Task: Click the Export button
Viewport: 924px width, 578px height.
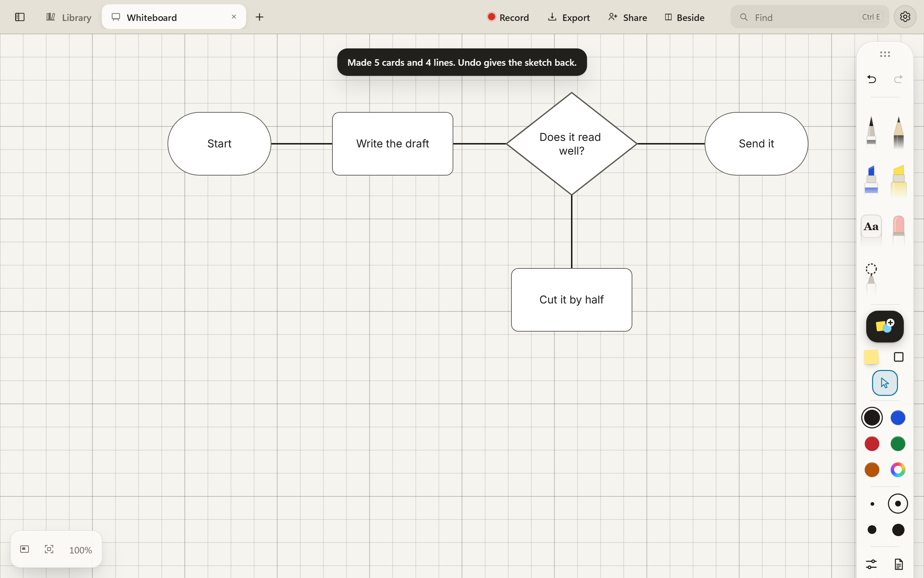Action: 568,17
